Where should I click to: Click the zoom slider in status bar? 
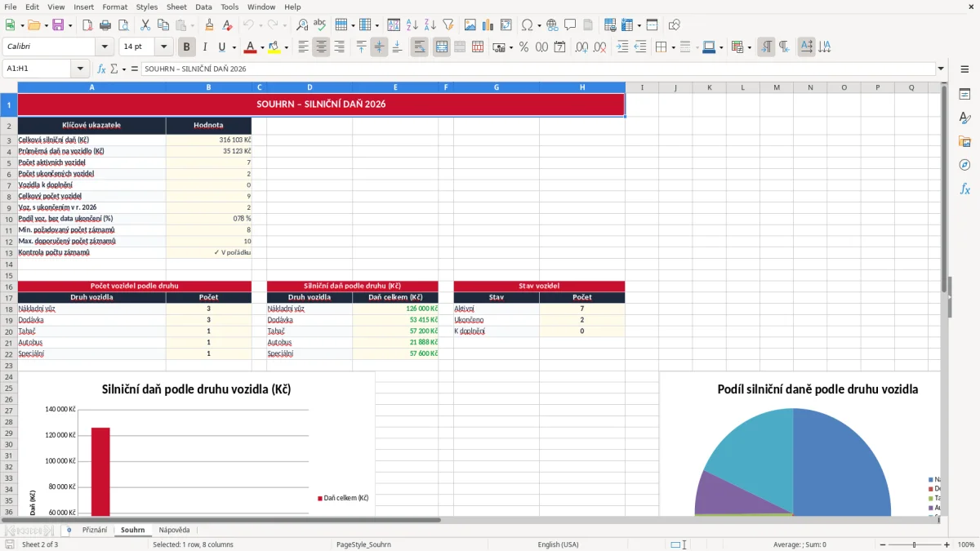[x=914, y=544]
